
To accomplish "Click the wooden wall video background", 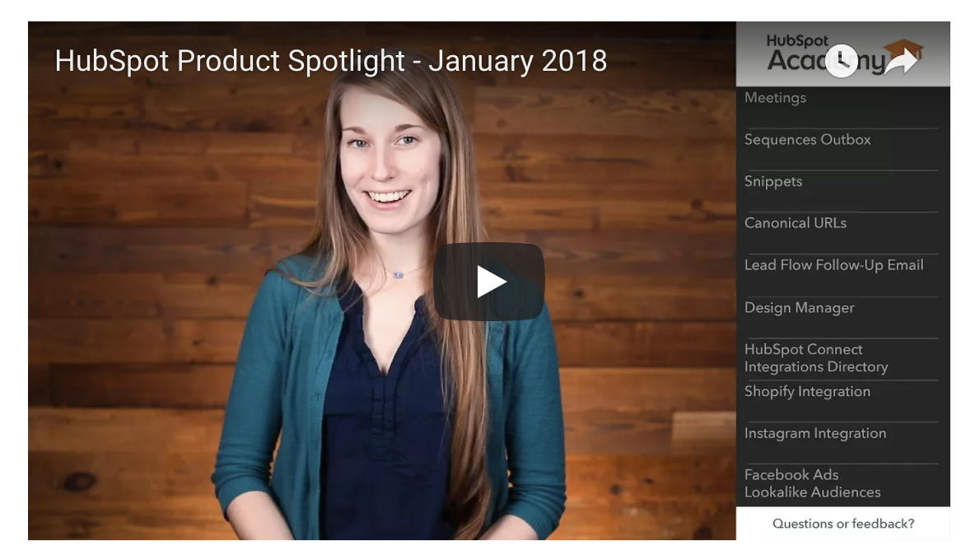I will click(x=625, y=188).
